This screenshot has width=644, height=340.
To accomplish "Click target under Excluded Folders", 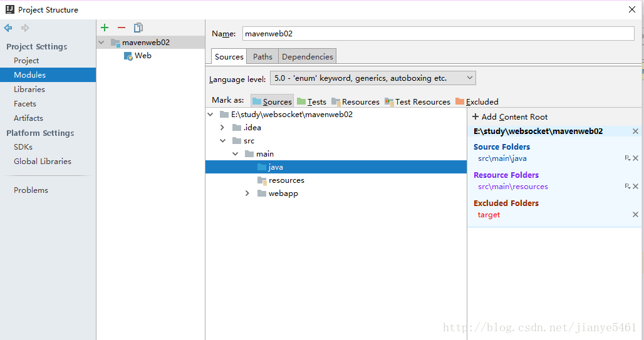I will [x=489, y=215].
